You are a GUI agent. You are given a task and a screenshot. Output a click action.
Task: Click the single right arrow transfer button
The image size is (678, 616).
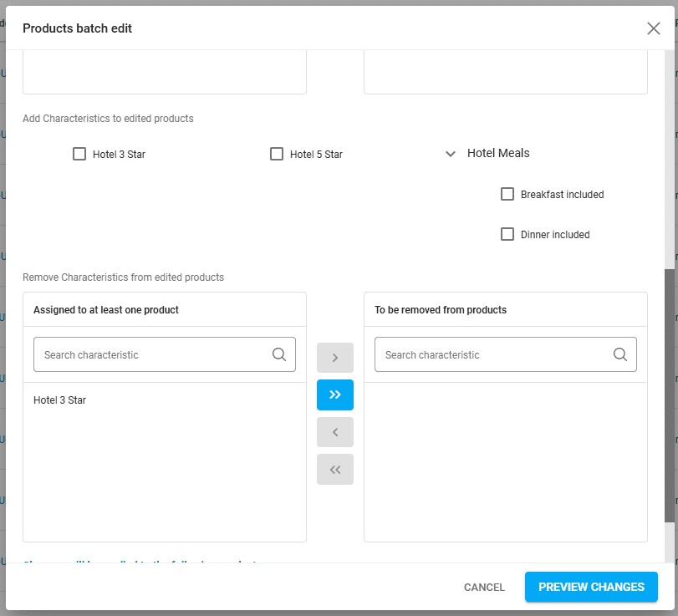tap(335, 358)
